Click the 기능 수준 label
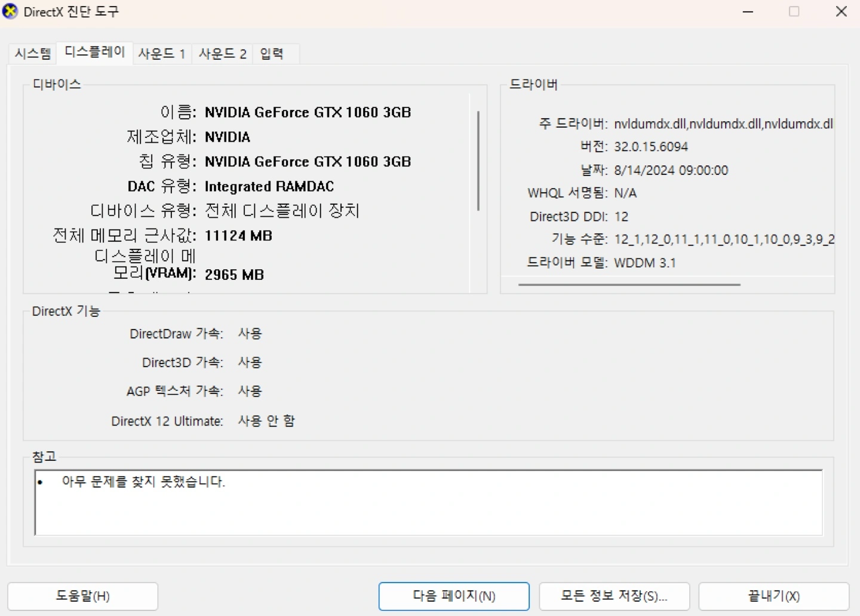The width and height of the screenshot is (860, 616). (579, 239)
